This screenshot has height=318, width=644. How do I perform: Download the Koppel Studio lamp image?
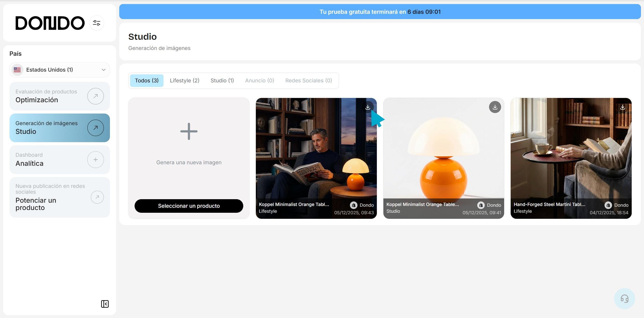pos(495,107)
